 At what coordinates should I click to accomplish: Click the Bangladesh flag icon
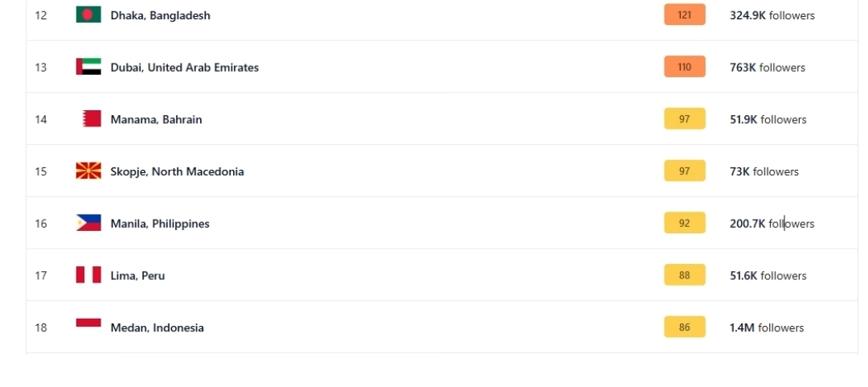click(x=88, y=15)
